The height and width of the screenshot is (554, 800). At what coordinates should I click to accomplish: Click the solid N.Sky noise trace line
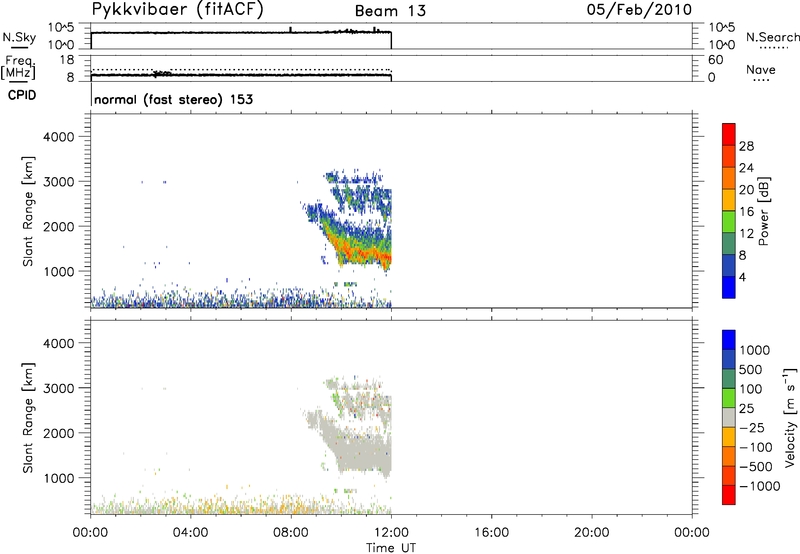pos(241,33)
